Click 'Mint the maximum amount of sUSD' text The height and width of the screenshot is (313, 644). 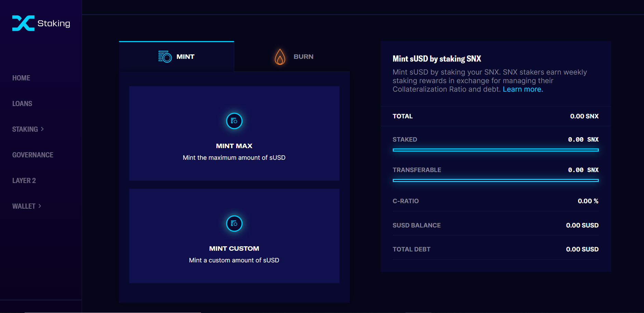(x=234, y=158)
